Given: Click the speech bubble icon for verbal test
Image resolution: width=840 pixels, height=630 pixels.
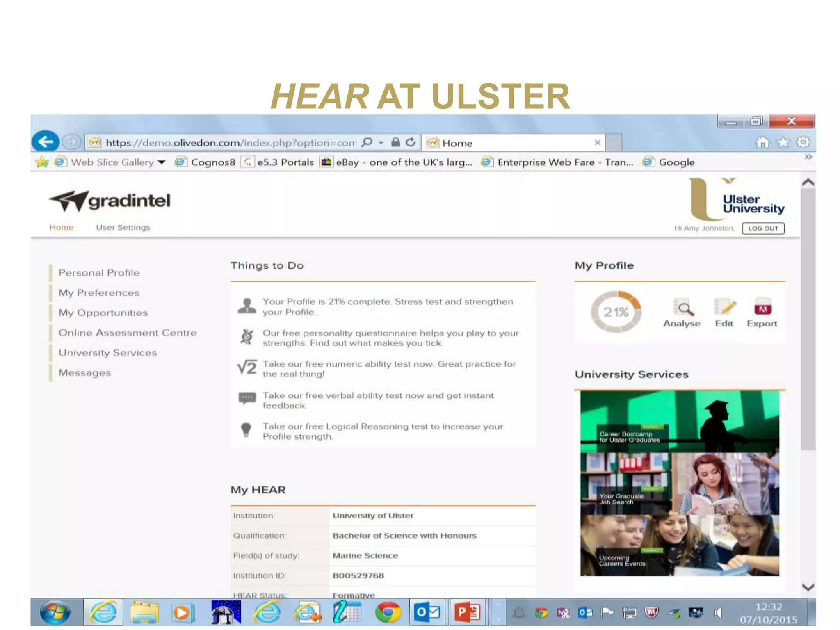Looking at the screenshot, I should coord(247,398).
